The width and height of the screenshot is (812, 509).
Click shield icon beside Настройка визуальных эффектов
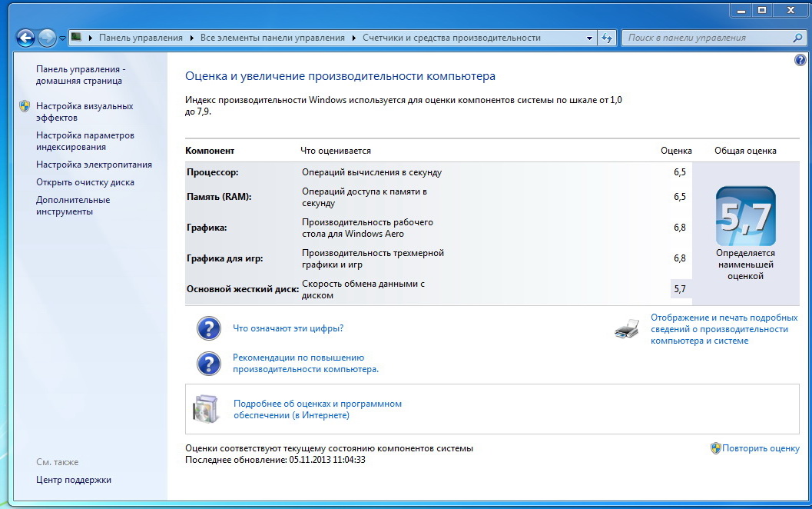[x=25, y=106]
